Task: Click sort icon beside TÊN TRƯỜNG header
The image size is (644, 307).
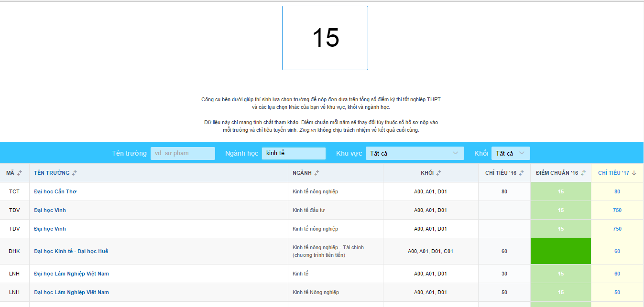Action: coord(74,173)
